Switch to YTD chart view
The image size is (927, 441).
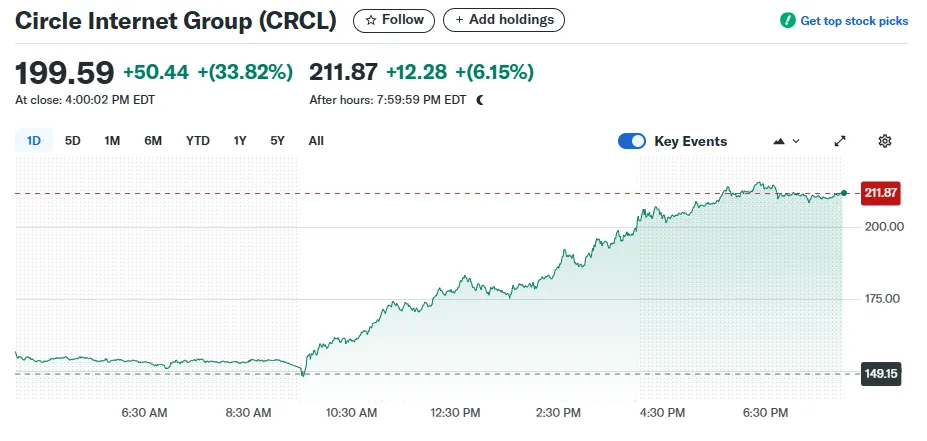(x=198, y=141)
